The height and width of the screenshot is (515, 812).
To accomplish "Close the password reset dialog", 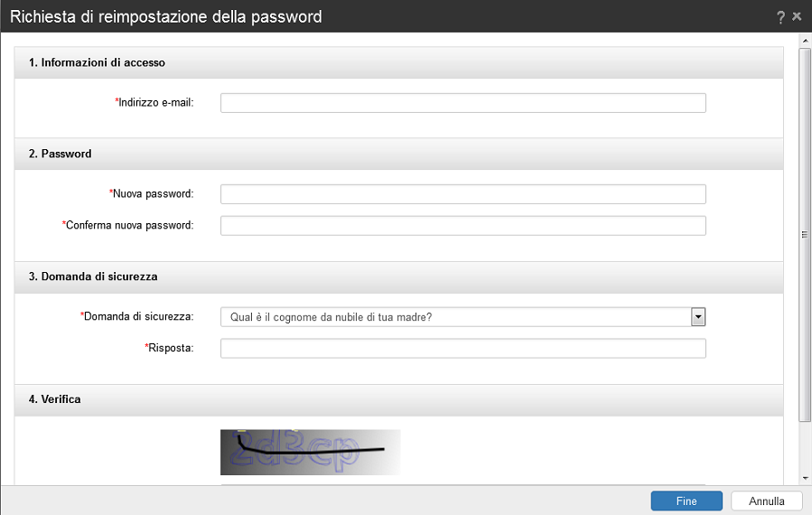I will tap(797, 16).
